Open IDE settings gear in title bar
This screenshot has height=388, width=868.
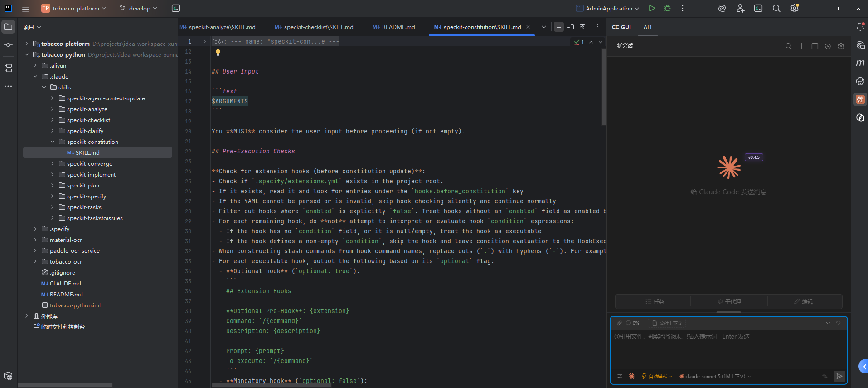coord(795,8)
